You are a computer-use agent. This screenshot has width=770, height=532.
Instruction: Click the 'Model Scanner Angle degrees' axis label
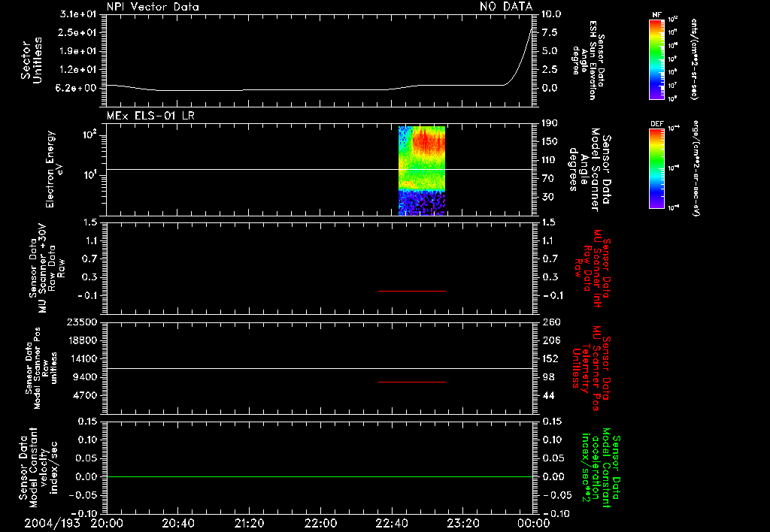(x=590, y=170)
